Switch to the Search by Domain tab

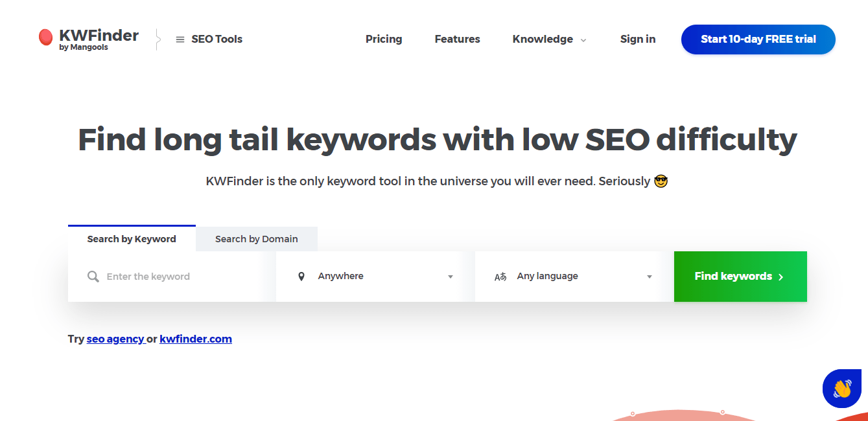(256, 238)
